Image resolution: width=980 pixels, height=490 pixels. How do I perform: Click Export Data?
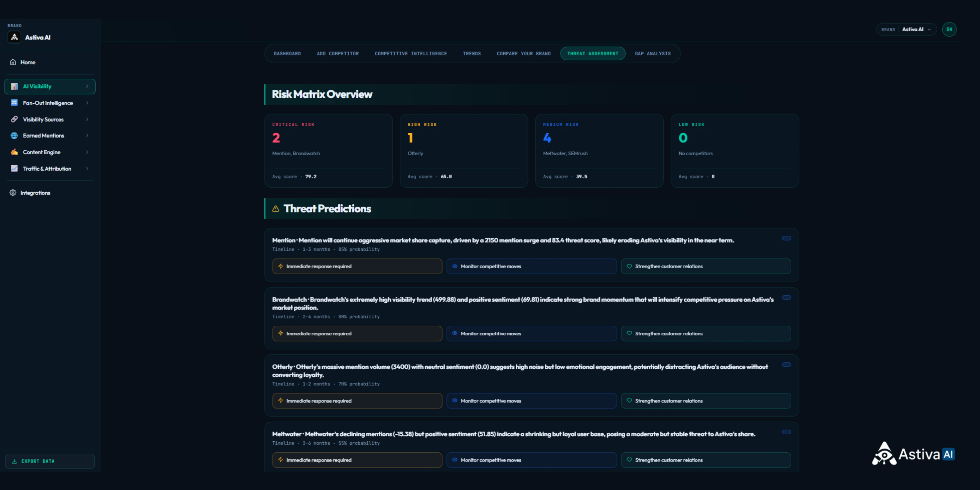click(x=50, y=461)
